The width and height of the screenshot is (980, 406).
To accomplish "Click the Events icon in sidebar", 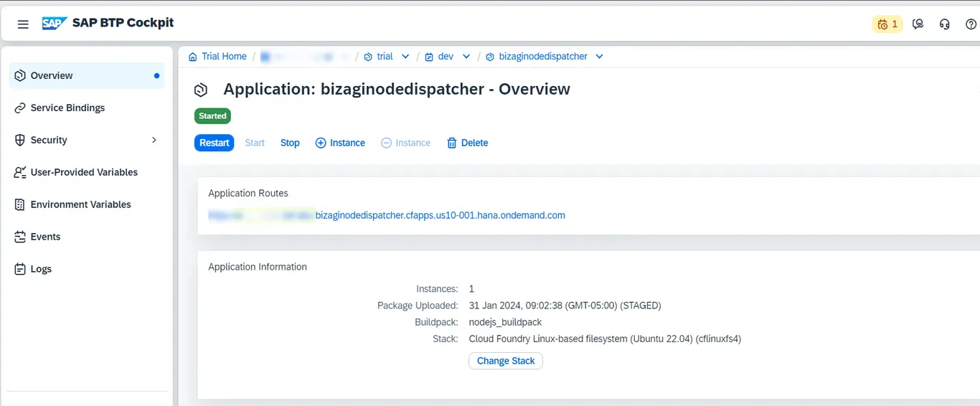I will [x=20, y=237].
